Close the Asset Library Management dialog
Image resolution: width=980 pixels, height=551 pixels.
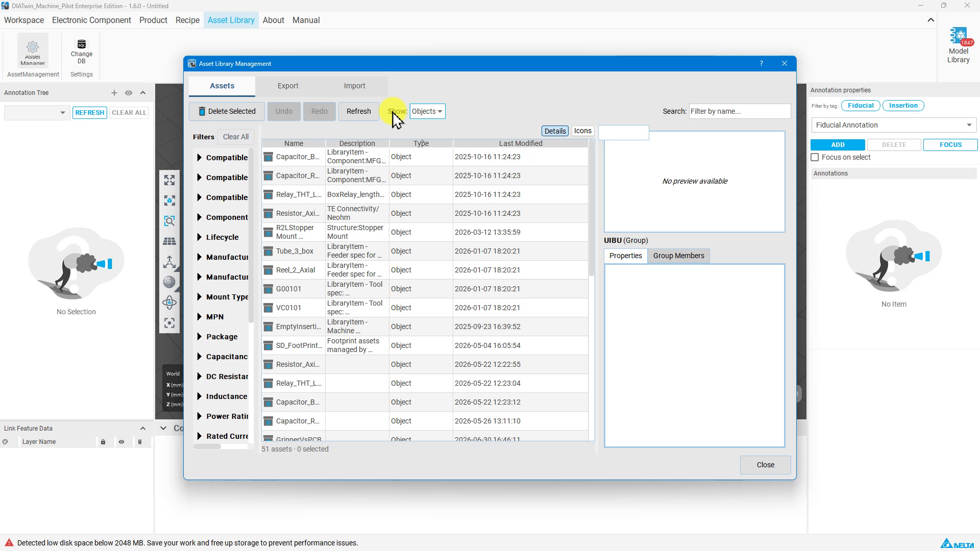coord(765,465)
